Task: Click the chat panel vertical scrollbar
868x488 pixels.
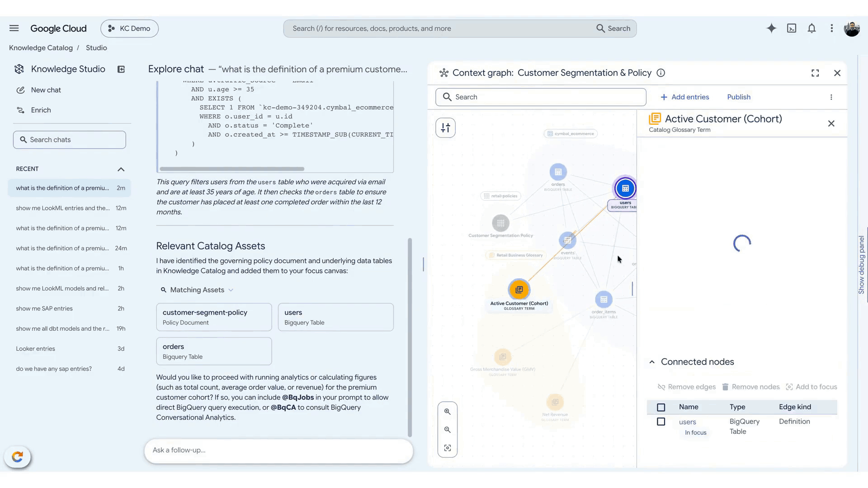Action: (410, 338)
